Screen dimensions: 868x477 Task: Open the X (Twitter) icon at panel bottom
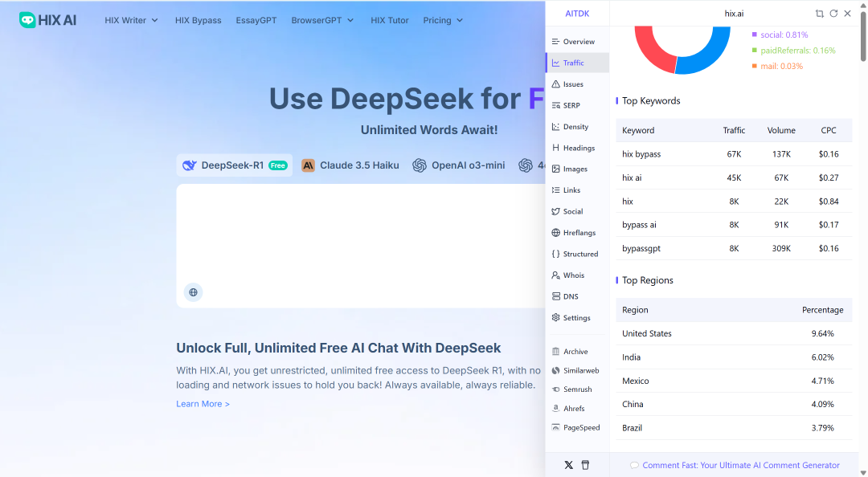568,465
